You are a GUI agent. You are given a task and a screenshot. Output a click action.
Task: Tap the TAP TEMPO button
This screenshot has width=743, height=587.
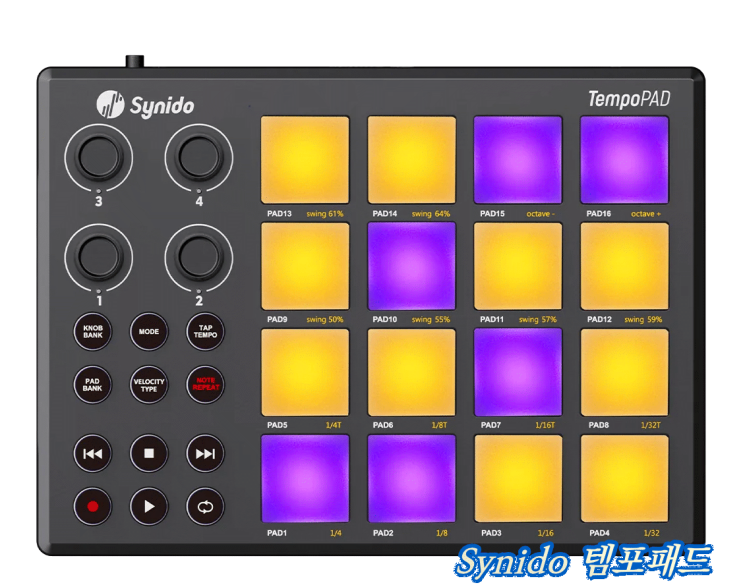click(x=205, y=331)
